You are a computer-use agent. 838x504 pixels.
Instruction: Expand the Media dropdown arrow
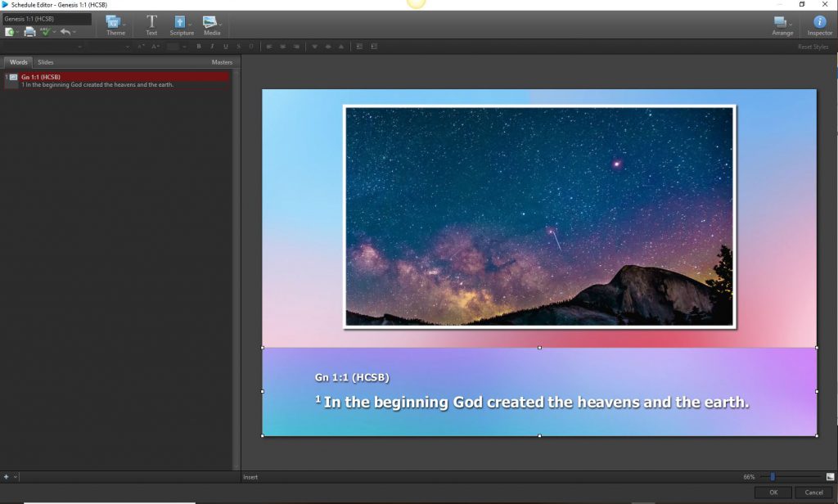[x=220, y=24]
